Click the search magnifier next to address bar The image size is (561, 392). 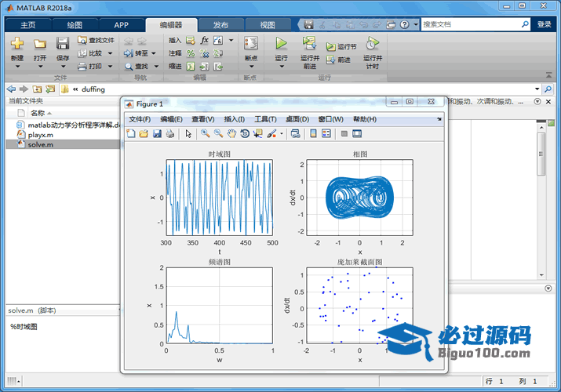[x=548, y=89]
